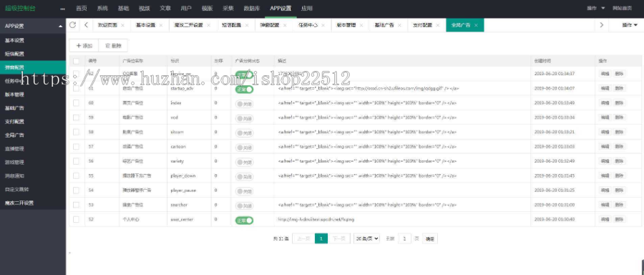Open the 系统 top menu item

(102, 8)
